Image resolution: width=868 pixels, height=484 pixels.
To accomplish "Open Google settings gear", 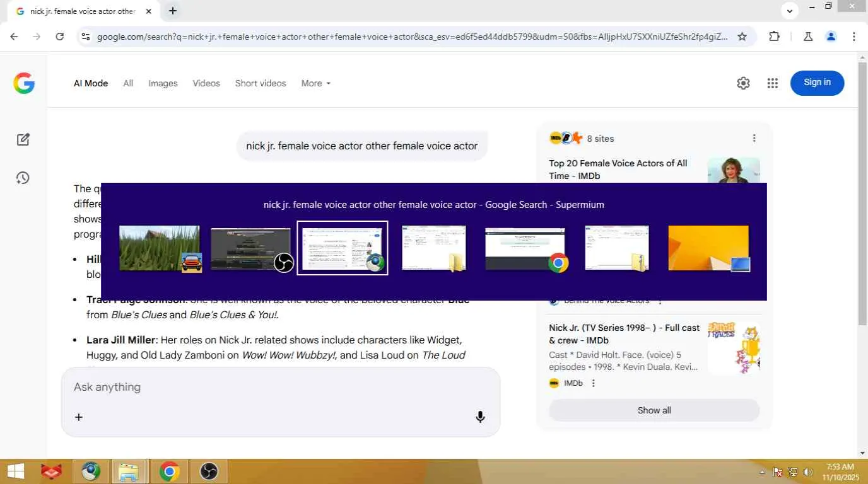I will [x=743, y=83].
